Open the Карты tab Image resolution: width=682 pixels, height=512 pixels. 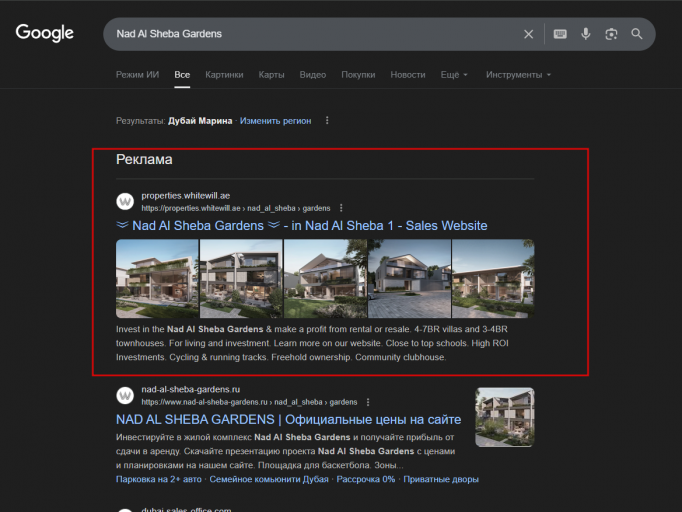(x=271, y=75)
